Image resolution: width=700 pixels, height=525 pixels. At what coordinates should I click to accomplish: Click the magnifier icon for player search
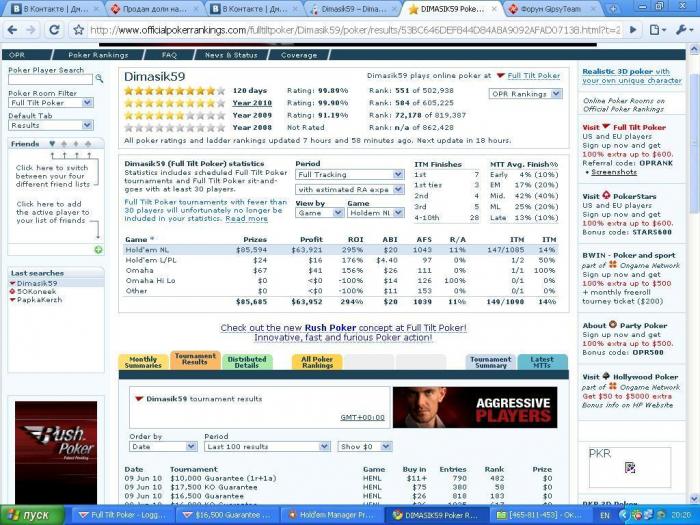click(x=99, y=79)
